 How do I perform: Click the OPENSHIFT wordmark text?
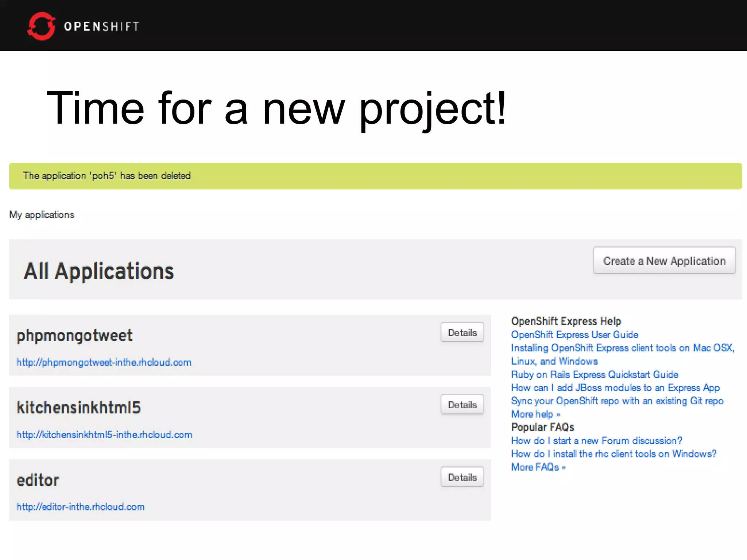tap(102, 26)
